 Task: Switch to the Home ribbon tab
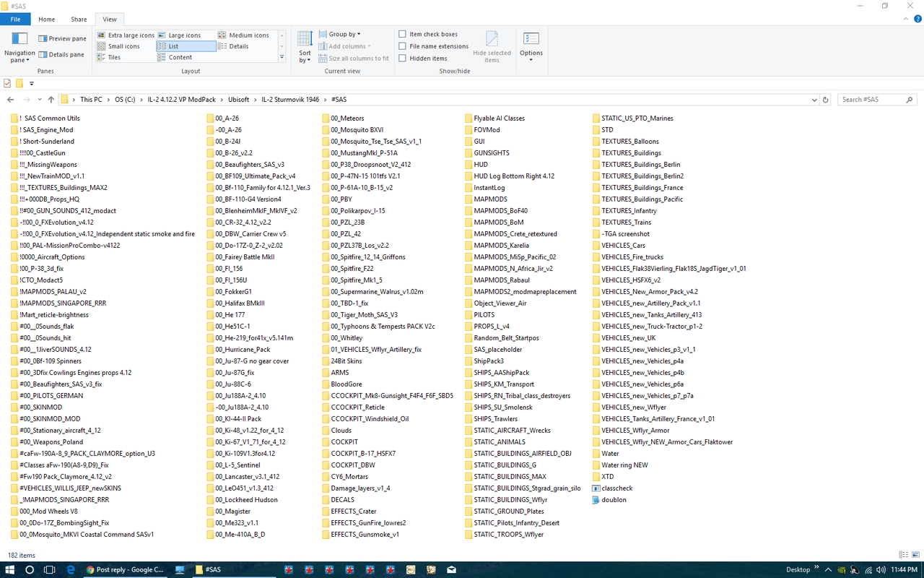[x=46, y=19]
